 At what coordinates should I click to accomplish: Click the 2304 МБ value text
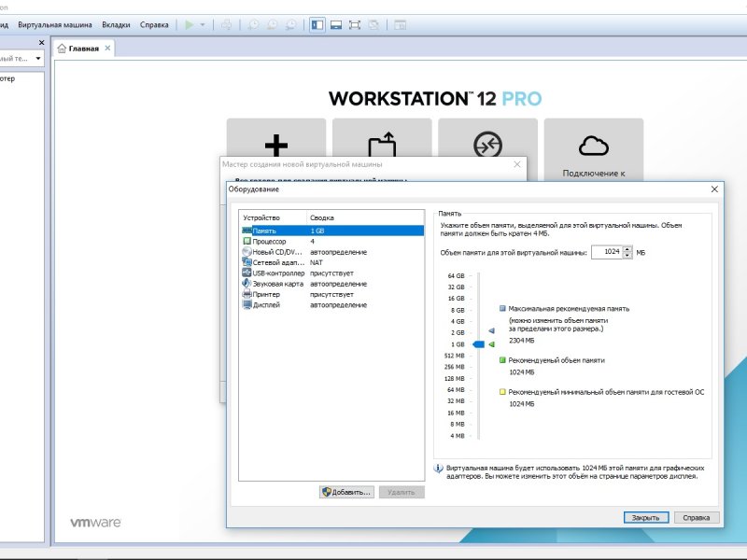(x=522, y=341)
